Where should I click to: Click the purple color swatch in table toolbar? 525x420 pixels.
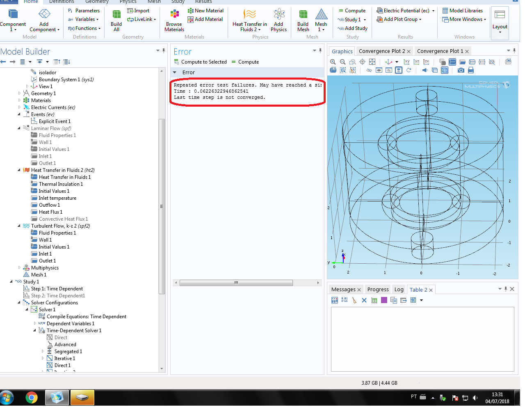click(384, 300)
